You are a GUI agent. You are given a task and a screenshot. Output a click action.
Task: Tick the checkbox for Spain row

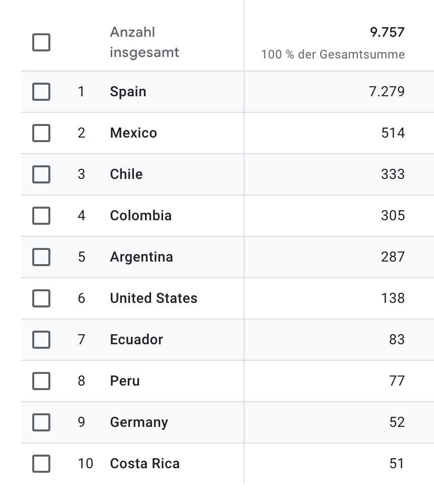[41, 92]
